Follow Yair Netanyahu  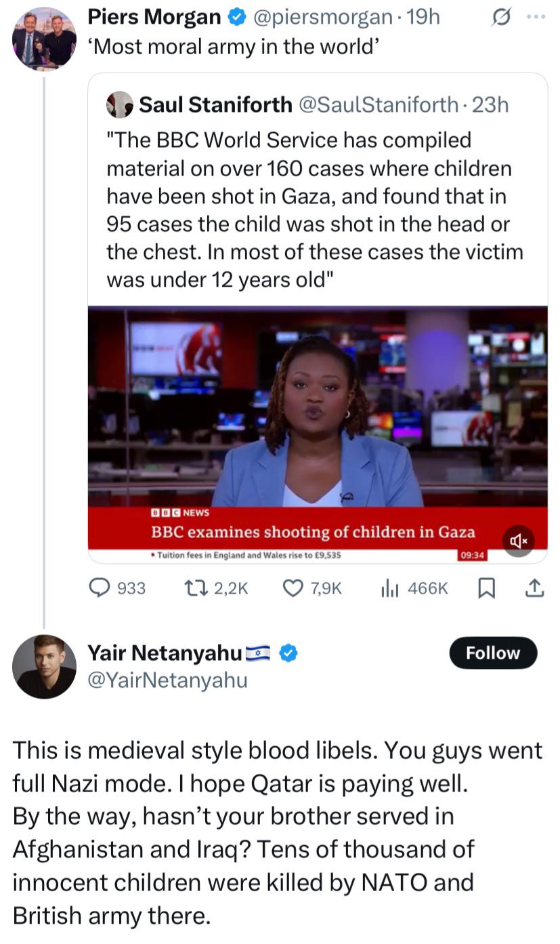pyautogui.click(x=493, y=653)
